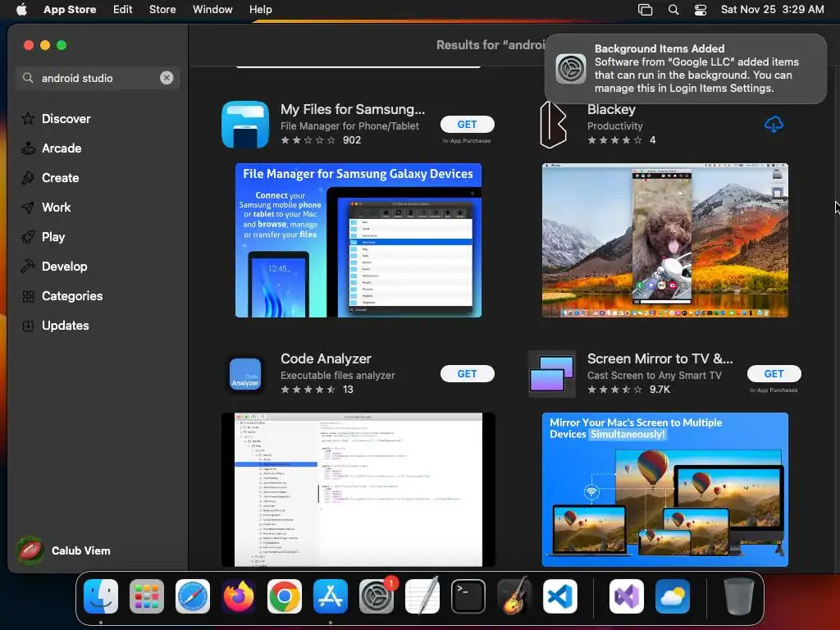The height and width of the screenshot is (630, 840).
Task: Open Screen Mirror to TV & title
Action: click(x=660, y=359)
